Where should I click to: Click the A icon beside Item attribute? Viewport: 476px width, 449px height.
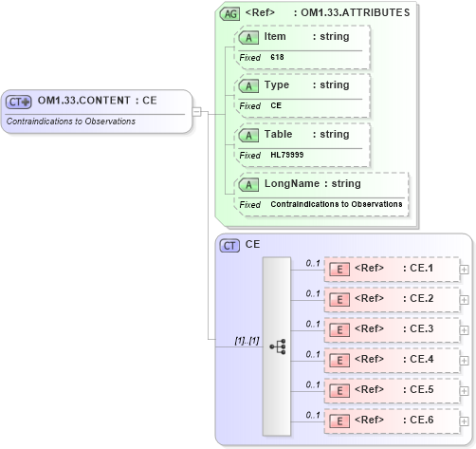click(248, 38)
